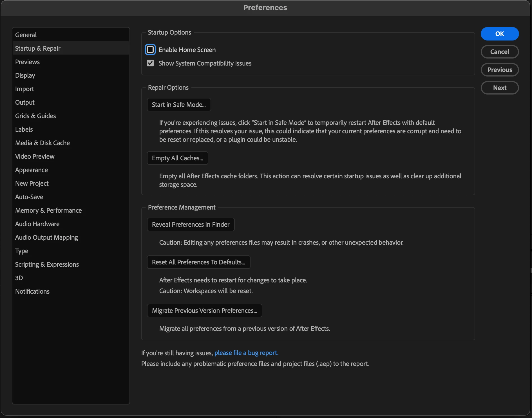The width and height of the screenshot is (532, 418).
Task: Go to 3D preferences
Action: point(71,278)
